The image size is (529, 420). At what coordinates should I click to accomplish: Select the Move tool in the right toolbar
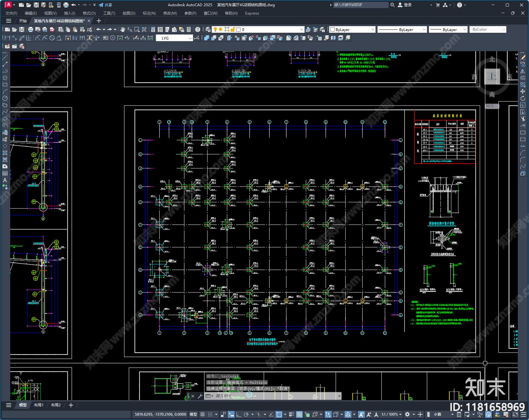pyautogui.click(x=523, y=91)
